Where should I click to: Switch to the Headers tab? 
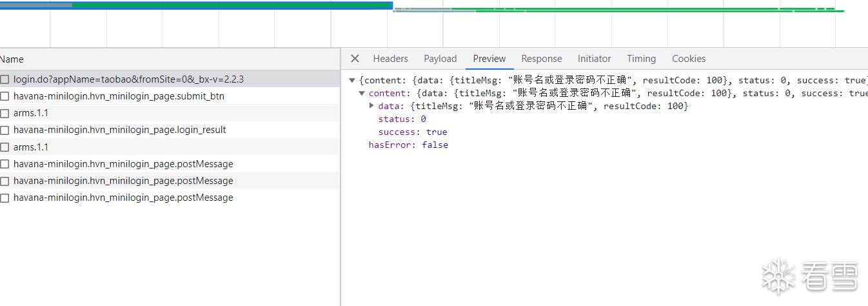(x=390, y=59)
